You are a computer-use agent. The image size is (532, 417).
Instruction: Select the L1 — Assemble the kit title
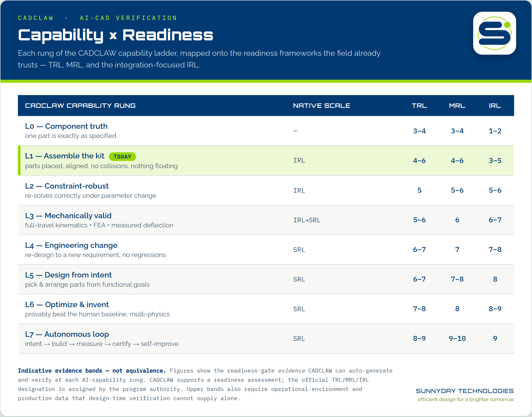point(65,156)
